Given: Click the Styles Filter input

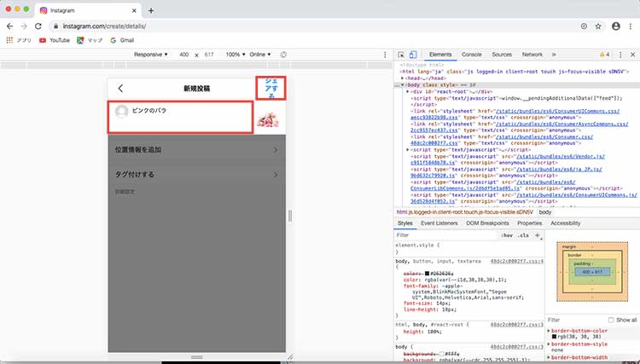Looking at the screenshot, I should pos(446,235).
